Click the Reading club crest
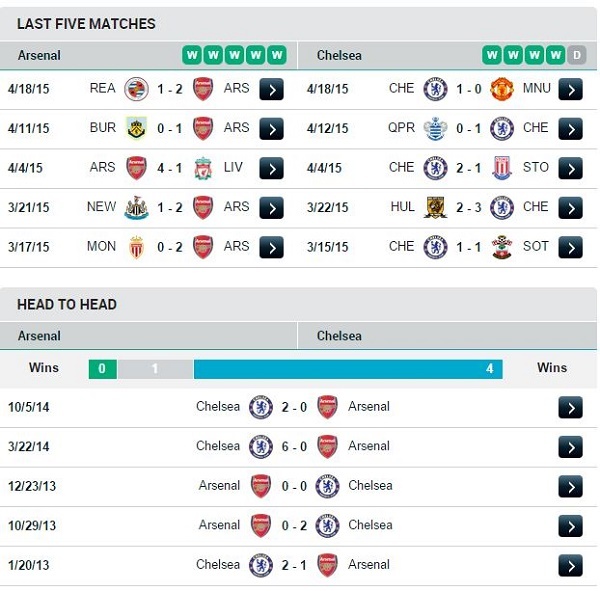 pos(136,89)
